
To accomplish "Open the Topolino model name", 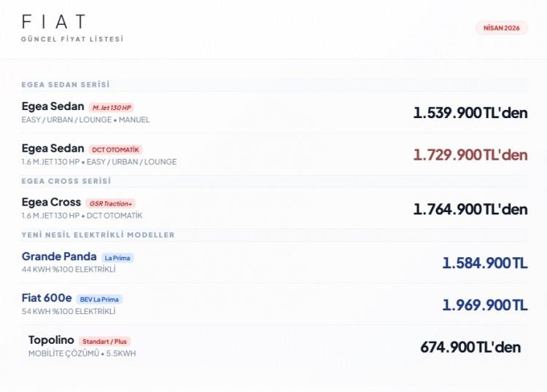I will [51, 340].
